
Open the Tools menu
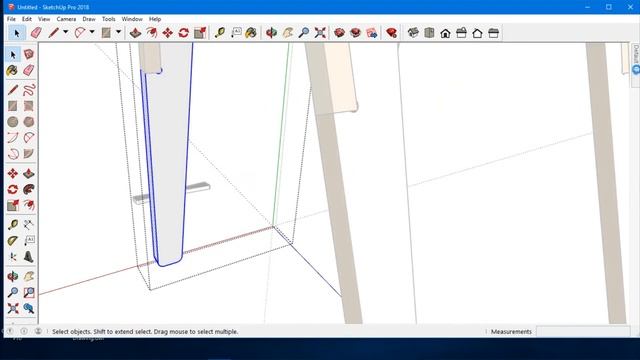tap(109, 19)
